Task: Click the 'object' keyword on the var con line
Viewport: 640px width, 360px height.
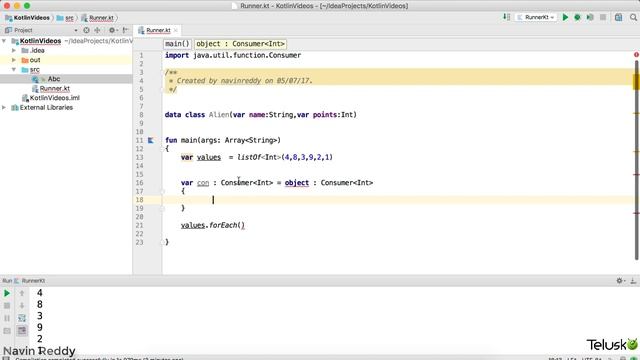Action: 297,182
